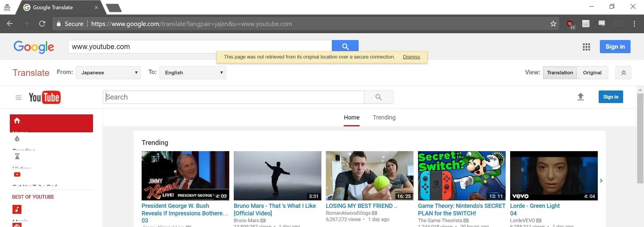This screenshot has width=644, height=227.
Task: Collapse the Translate bar with double chevron
Action: 623,73
